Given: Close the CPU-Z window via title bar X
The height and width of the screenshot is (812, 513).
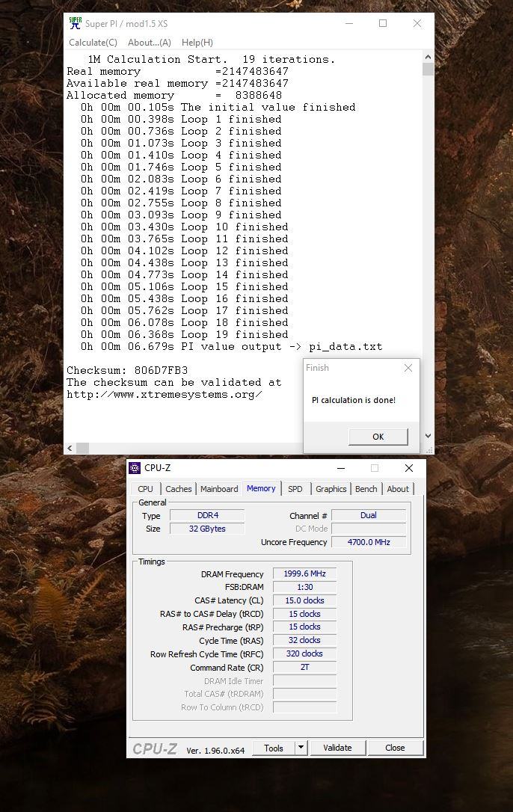Looking at the screenshot, I should click(409, 468).
